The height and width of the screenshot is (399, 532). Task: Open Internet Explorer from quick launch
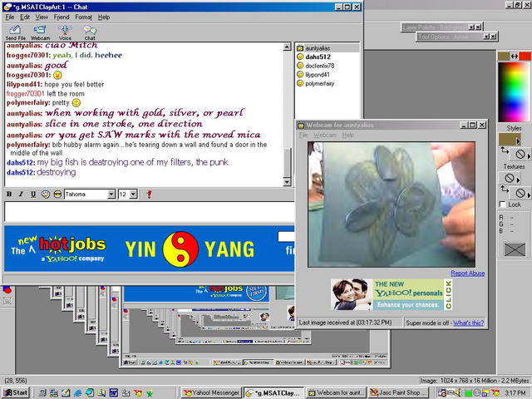click(77, 392)
